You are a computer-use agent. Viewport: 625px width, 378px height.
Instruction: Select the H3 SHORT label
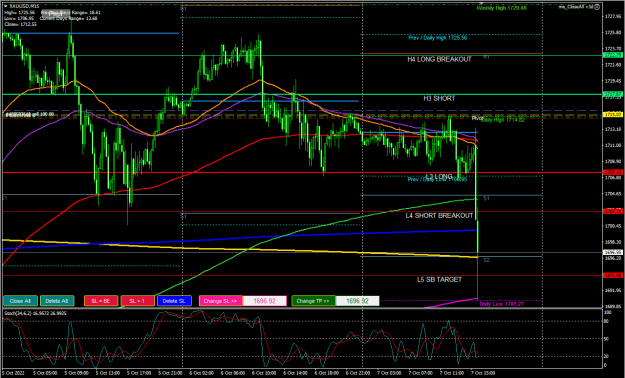[439, 98]
